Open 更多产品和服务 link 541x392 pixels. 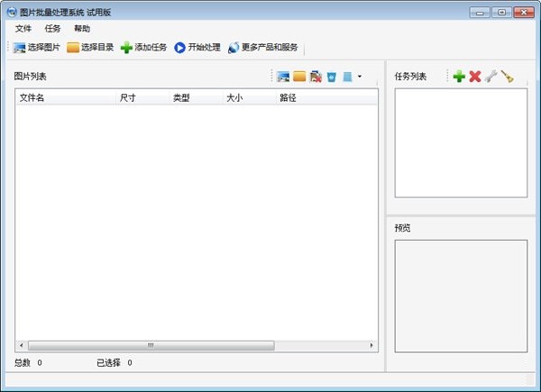coord(262,47)
